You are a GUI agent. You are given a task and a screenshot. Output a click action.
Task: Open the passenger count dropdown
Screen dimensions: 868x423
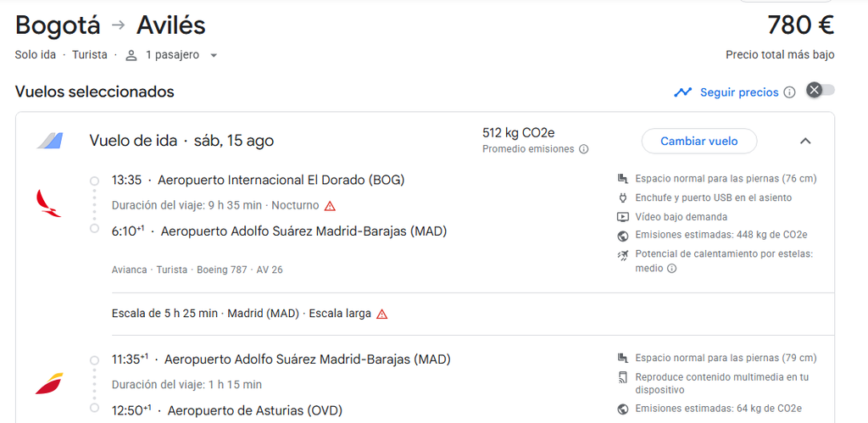214,55
